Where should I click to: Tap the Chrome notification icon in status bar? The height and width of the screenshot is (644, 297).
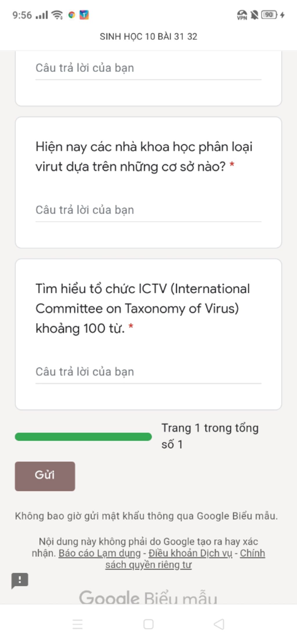pos(71,15)
